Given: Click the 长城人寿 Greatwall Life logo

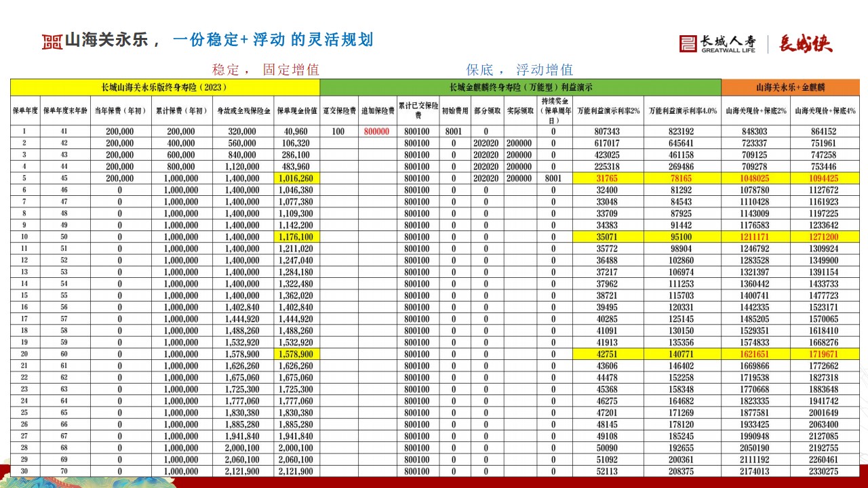Looking at the screenshot, I should click(x=717, y=43).
